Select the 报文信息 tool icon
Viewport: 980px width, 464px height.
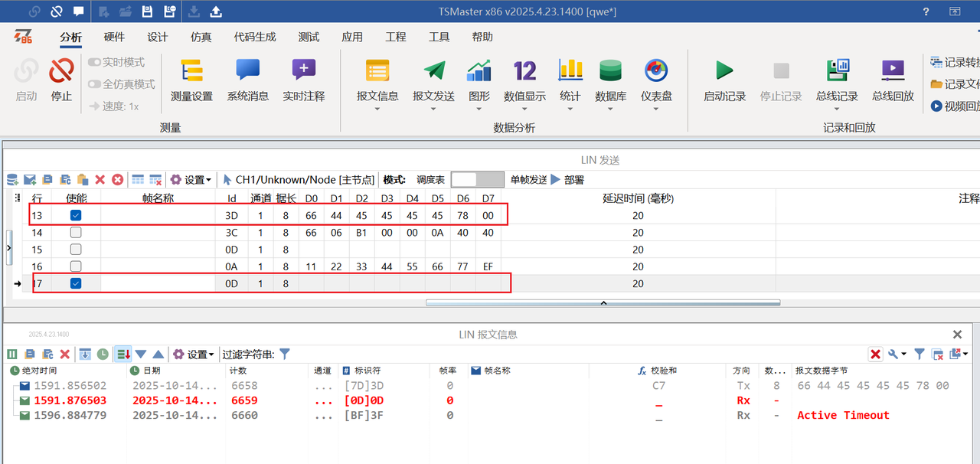(x=377, y=77)
